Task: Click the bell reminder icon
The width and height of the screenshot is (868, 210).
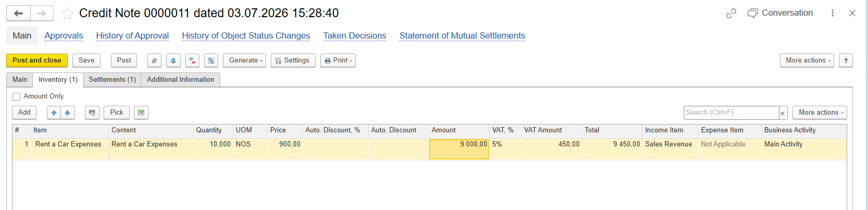Action: click(x=173, y=60)
